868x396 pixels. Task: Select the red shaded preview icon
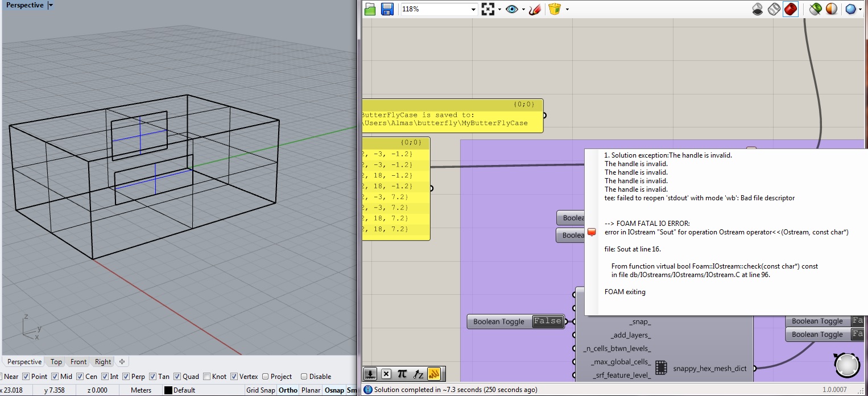point(791,9)
